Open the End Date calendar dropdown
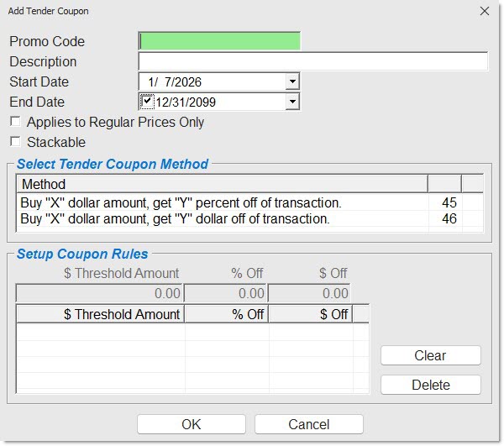The width and height of the screenshot is (504, 446). pos(292,102)
